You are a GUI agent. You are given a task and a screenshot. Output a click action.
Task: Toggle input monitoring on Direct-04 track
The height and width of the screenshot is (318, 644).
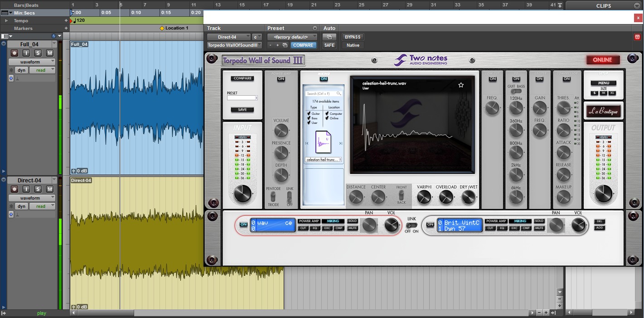[26, 189]
